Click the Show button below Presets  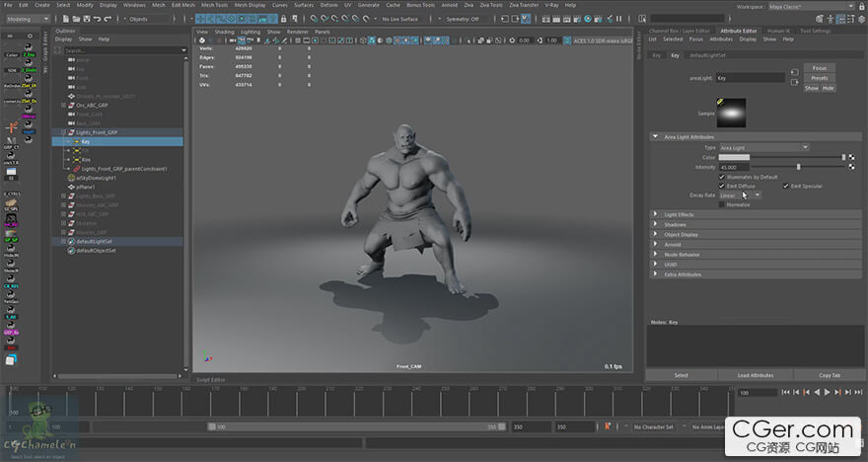point(812,88)
